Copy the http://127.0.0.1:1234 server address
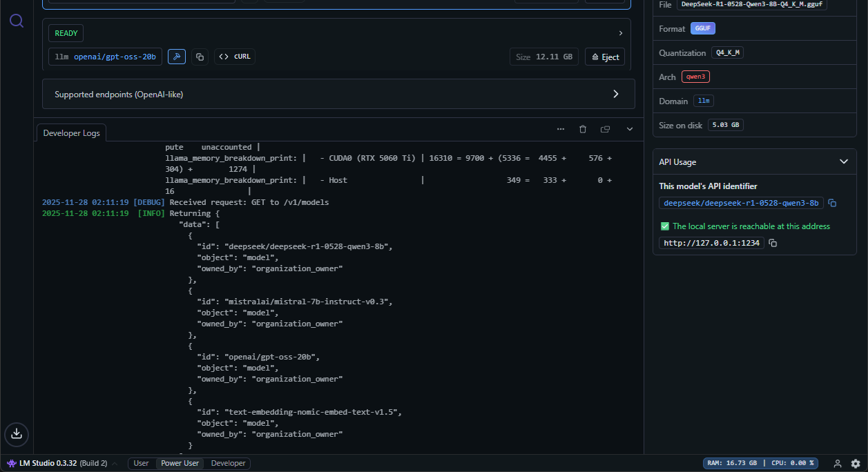The width and height of the screenshot is (868, 472). (773, 243)
